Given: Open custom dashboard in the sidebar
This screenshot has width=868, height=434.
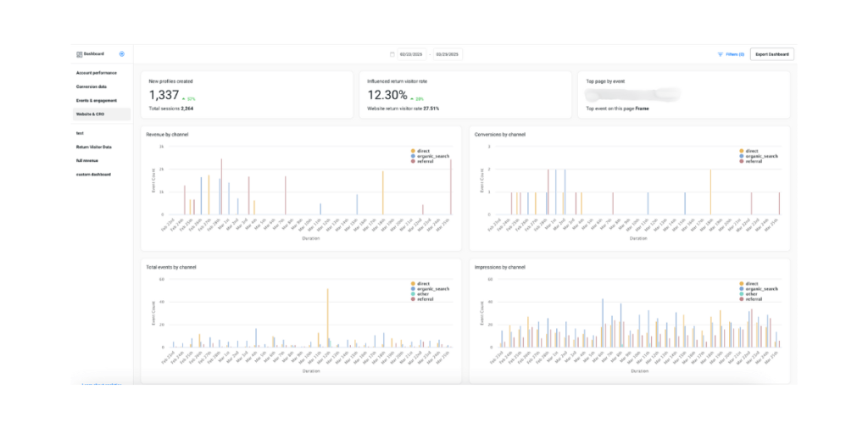Looking at the screenshot, I should click(93, 175).
